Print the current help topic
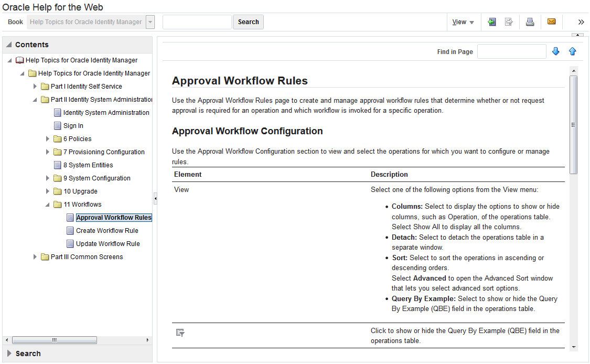The image size is (590, 364). click(530, 22)
